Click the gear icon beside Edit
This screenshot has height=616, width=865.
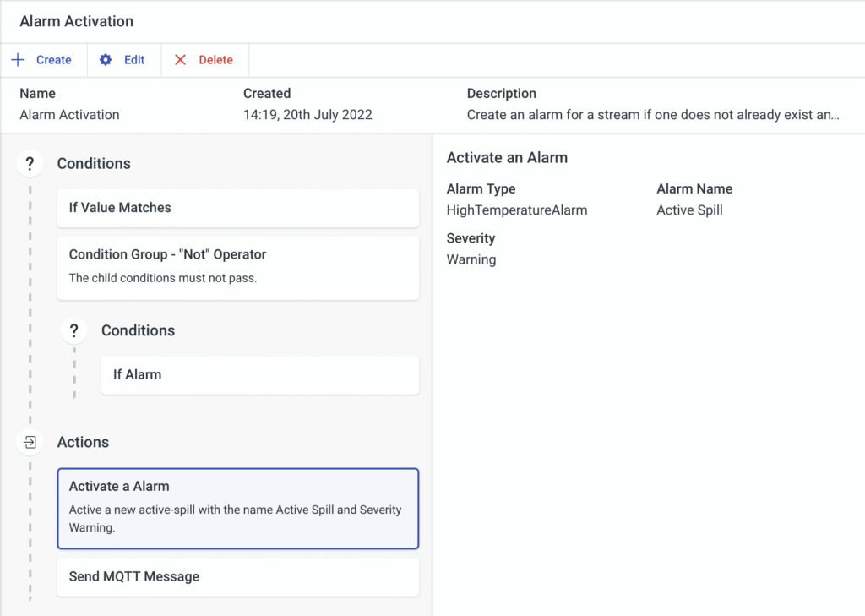coord(106,60)
